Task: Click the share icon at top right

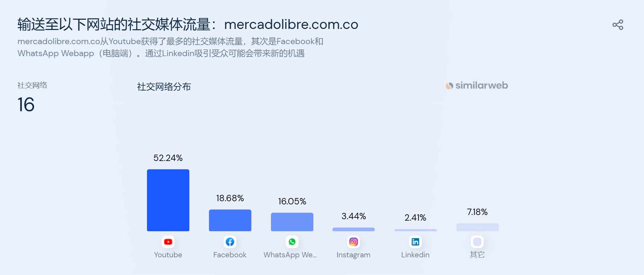Action: [618, 25]
